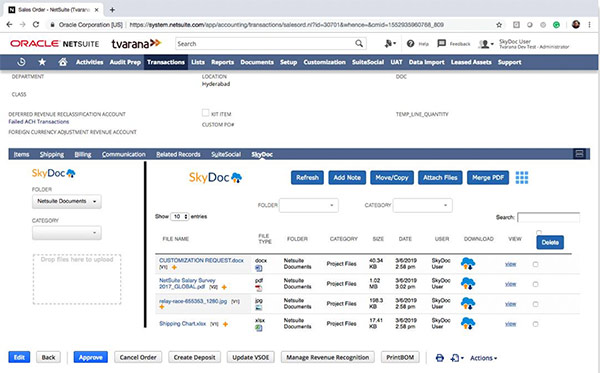Viewport: 600px width, 373px height.
Task: Collapse subtab bar with the minimize icon
Action: (579, 154)
